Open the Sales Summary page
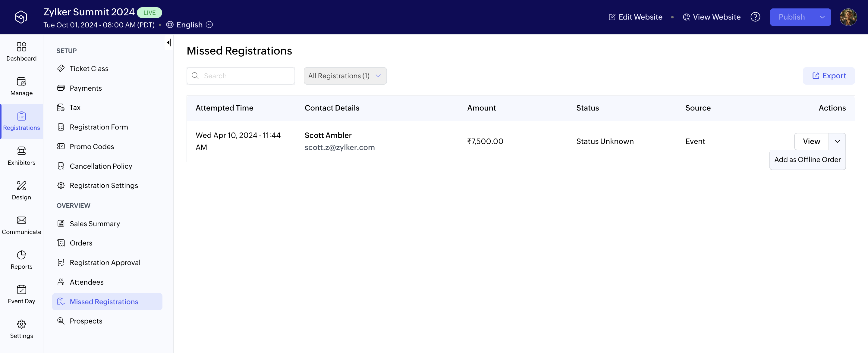Screen dimensions: 868x353 pos(95,224)
